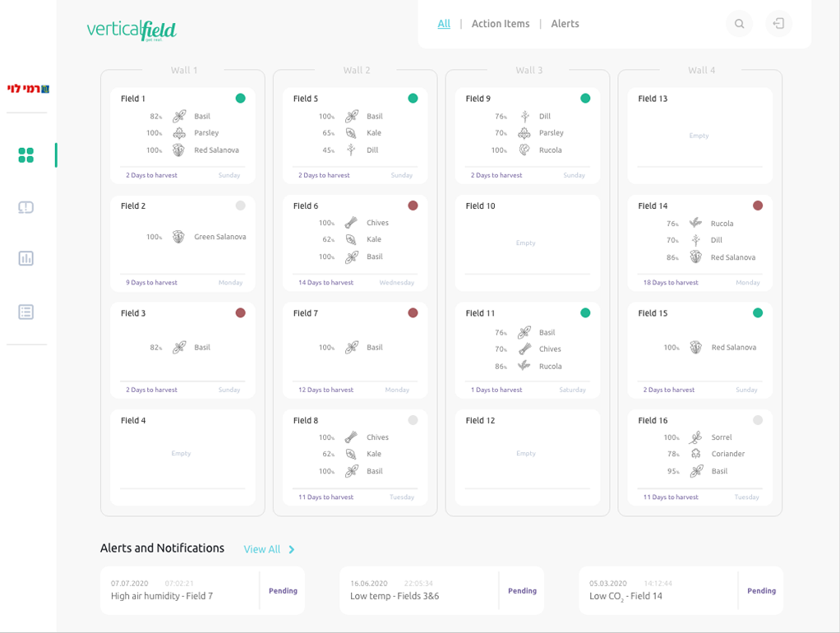840x633 pixels.
Task: Open the empty Field 13 card
Action: tap(699, 136)
